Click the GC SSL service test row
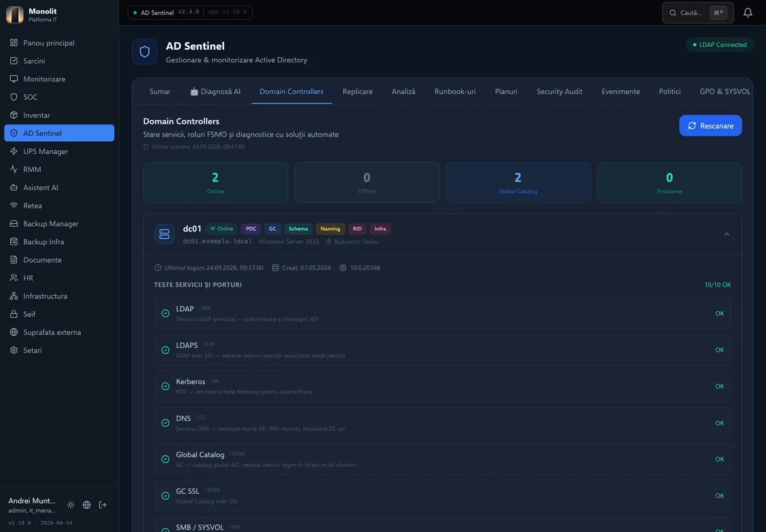Viewport: 766px width, 532px height. point(442,495)
